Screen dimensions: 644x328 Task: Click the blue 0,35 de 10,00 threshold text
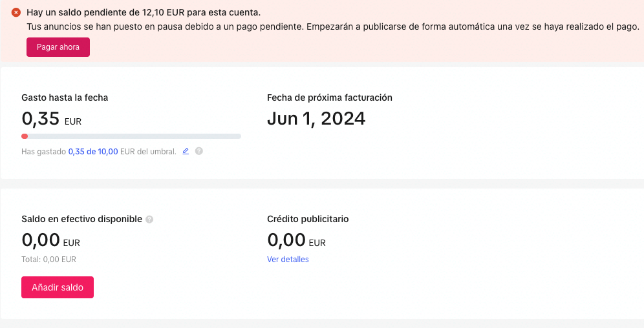tap(93, 152)
